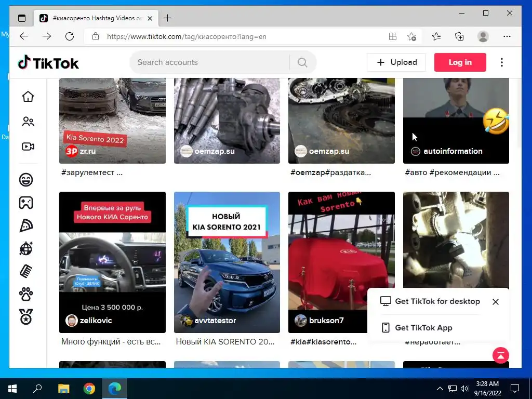Viewport: 532px width, 399px height.
Task: Select the киасоренто Hashtag Videos tab
Action: point(96,18)
